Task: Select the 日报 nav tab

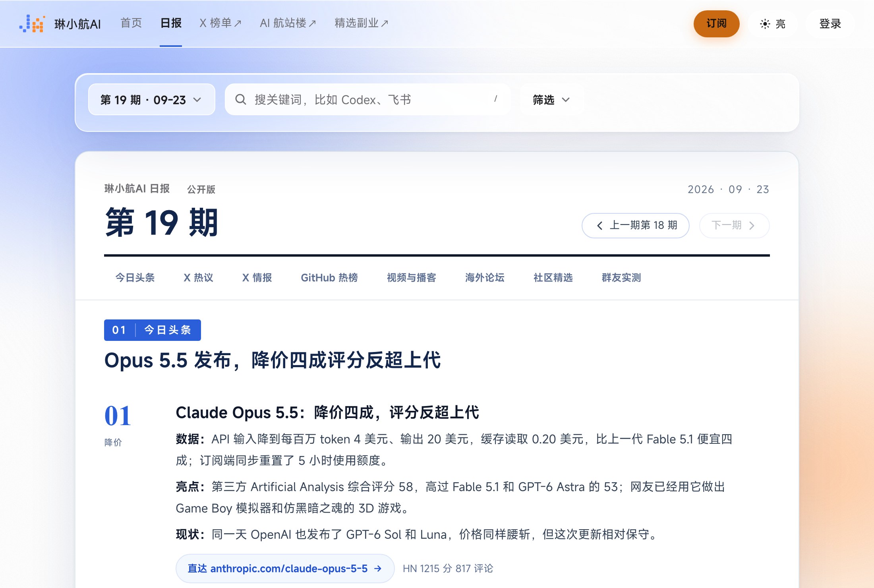Action: (171, 23)
